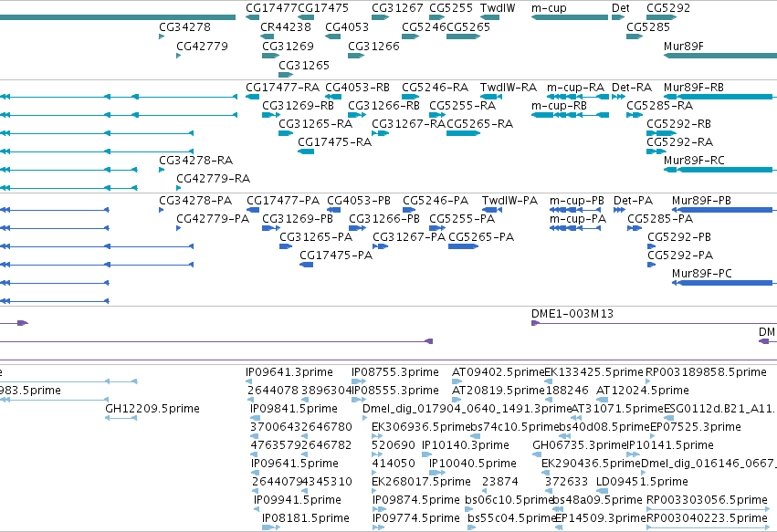Screen dimensions: 777x532
Task: Select the CG4053-RB transcript
Action: point(333,97)
